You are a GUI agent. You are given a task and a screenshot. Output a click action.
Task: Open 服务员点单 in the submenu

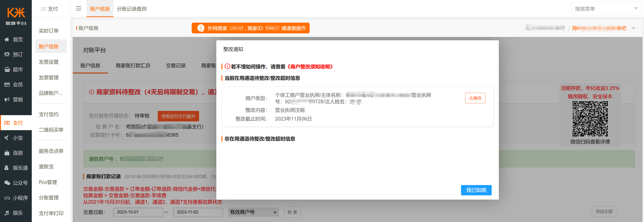[51, 151]
